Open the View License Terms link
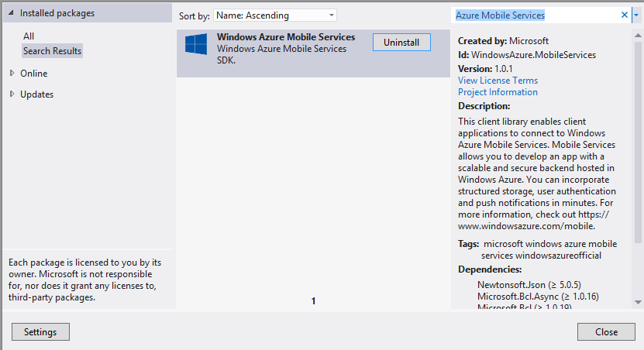Viewport: 644px width, 350px height. coord(498,81)
